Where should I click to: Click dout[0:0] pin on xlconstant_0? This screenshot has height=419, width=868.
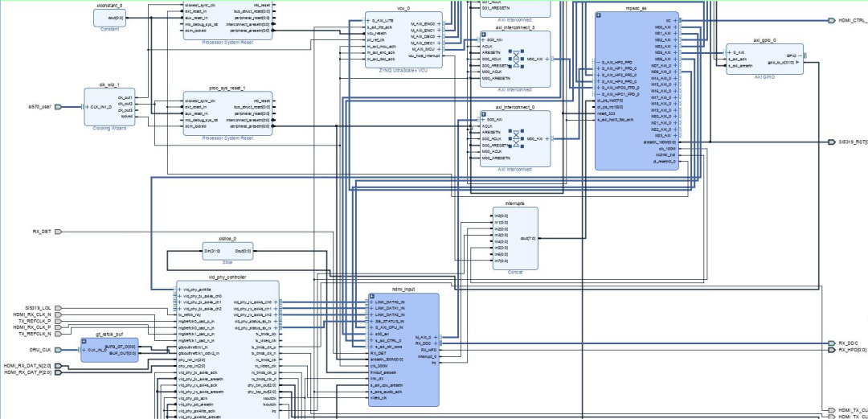tap(117, 18)
